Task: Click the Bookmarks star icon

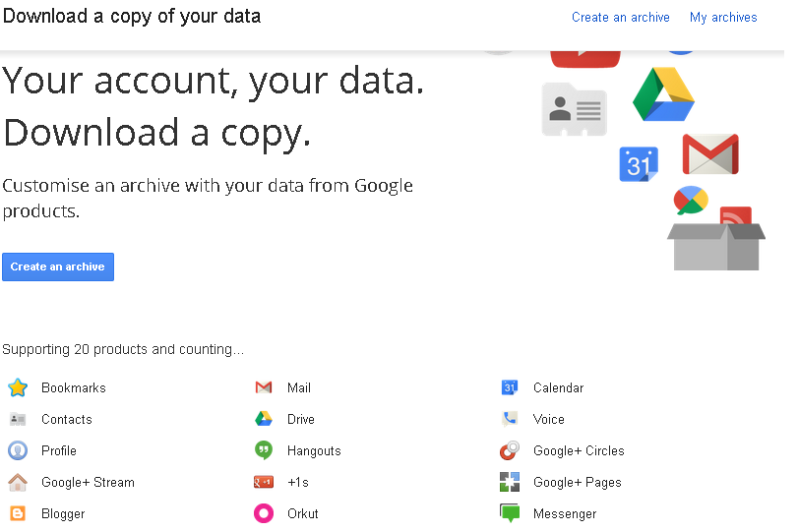Action: [18, 387]
